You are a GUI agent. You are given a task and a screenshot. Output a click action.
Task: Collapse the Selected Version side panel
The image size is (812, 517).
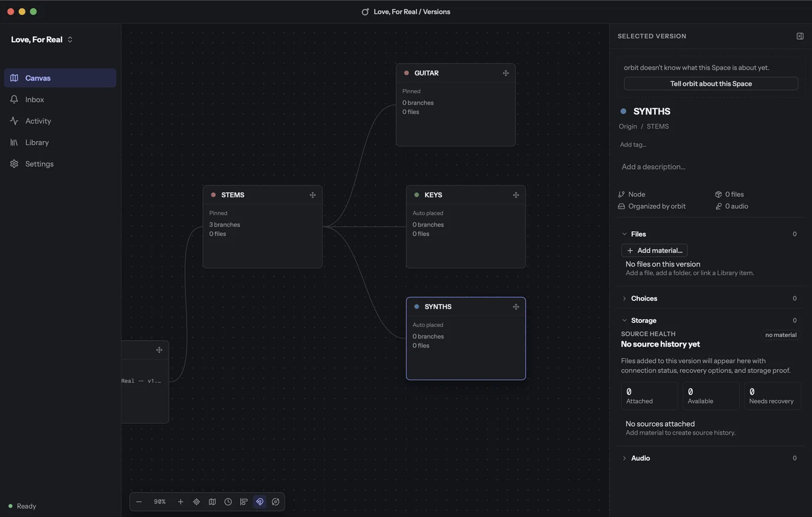800,36
